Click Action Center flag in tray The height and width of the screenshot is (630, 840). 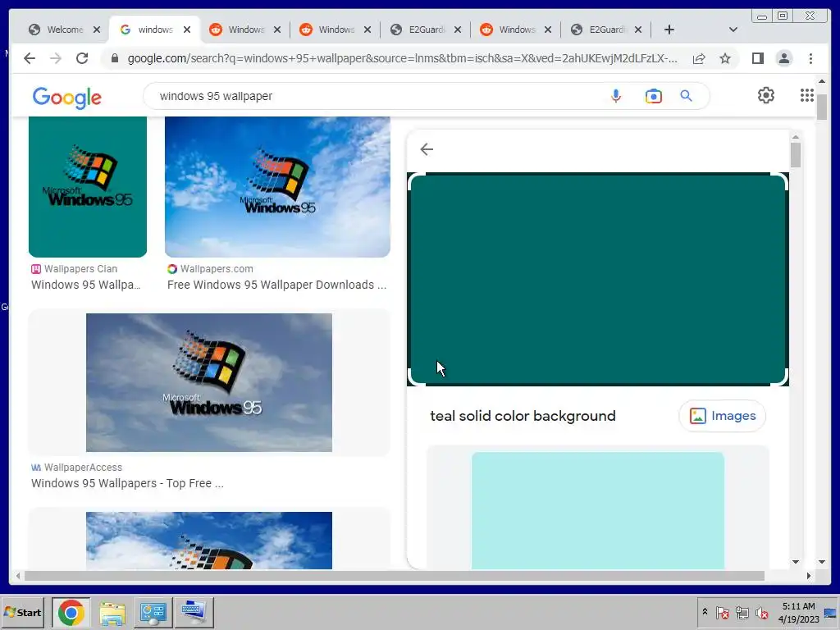[722, 612]
